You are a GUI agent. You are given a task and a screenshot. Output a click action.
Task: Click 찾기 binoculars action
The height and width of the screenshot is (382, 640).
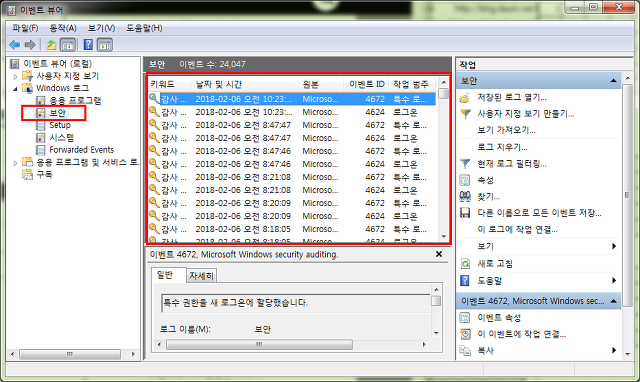click(465, 196)
